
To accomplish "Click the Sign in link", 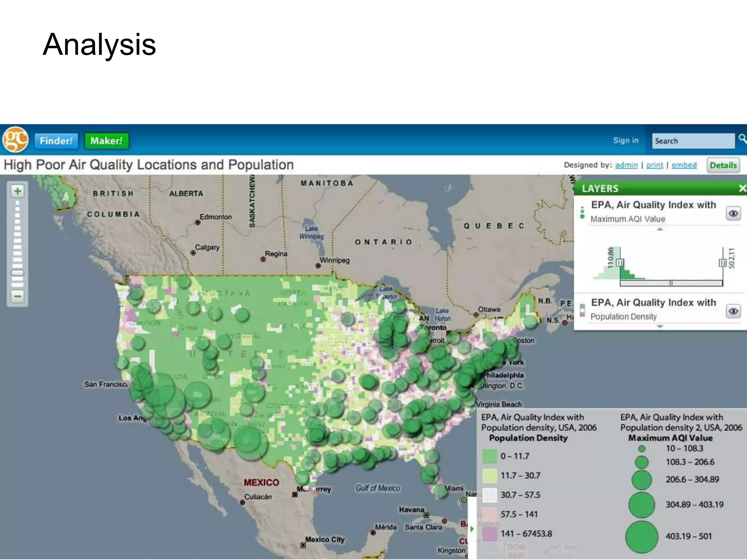I will [626, 140].
